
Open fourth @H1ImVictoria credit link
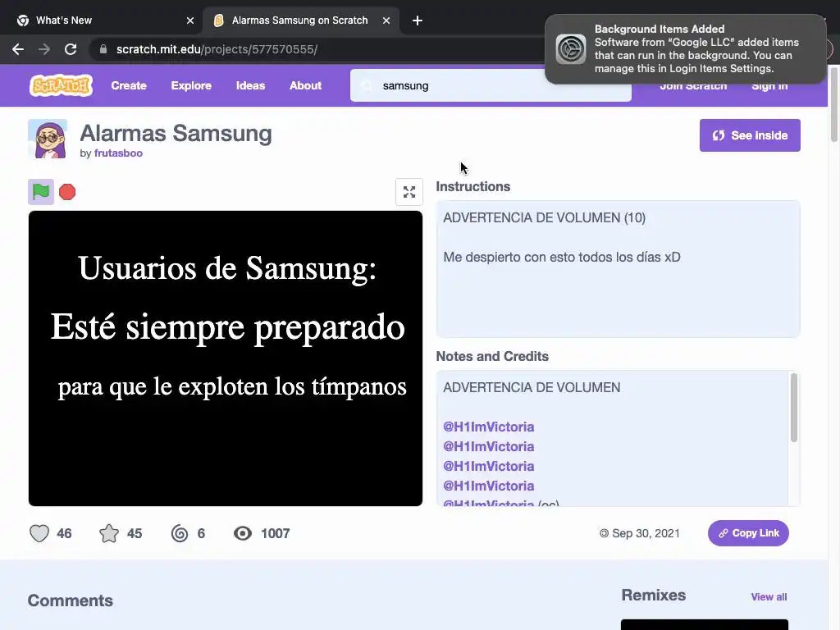click(x=489, y=486)
